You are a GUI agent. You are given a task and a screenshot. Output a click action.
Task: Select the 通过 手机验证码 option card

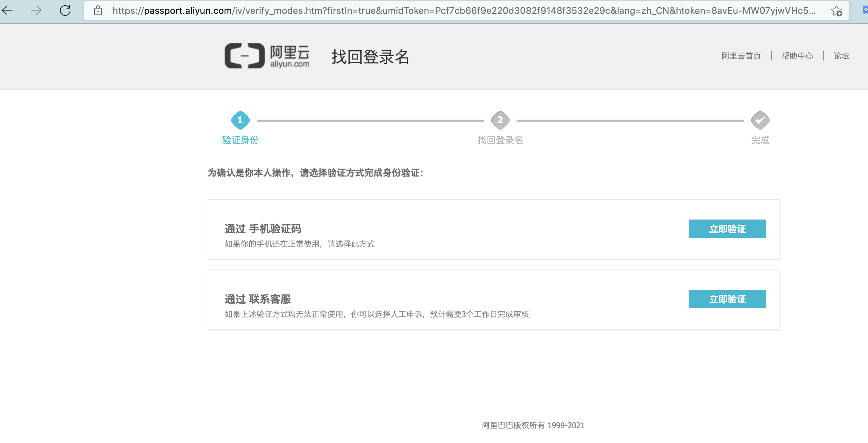click(494, 229)
